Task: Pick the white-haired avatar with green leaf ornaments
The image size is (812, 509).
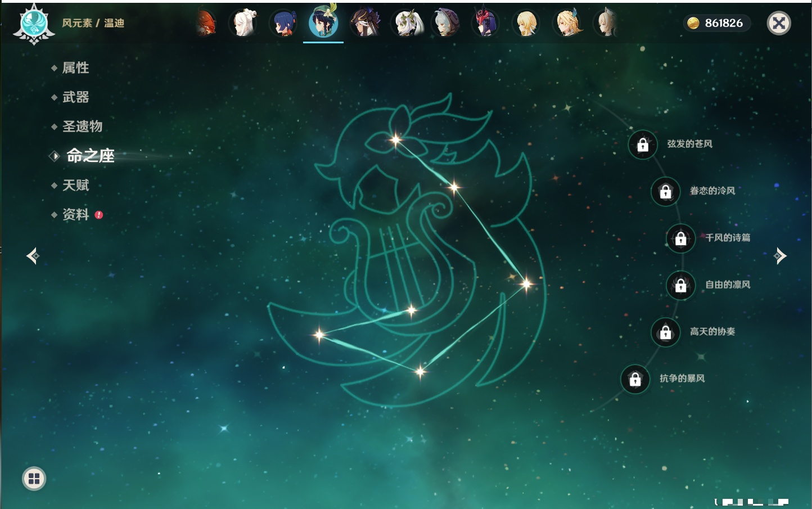Action: click(x=406, y=23)
